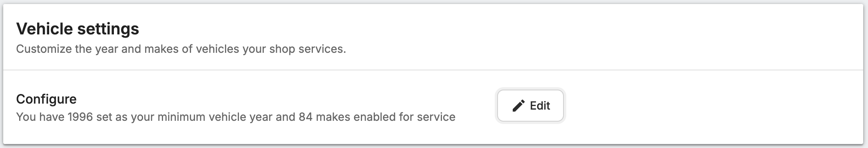Select the Configure section label
Image resolution: width=868 pixels, height=148 pixels.
tap(46, 99)
